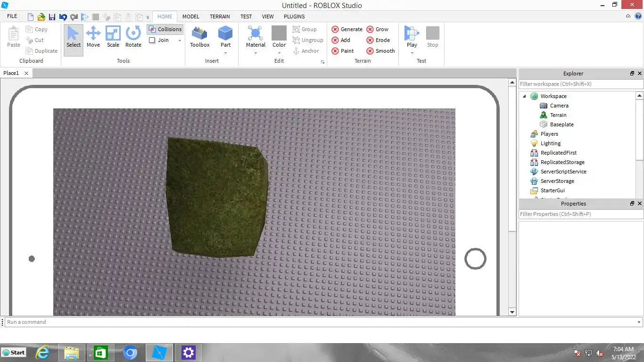This screenshot has width=644, height=362.
Task: Open the Toolbox panel
Action: point(200,37)
